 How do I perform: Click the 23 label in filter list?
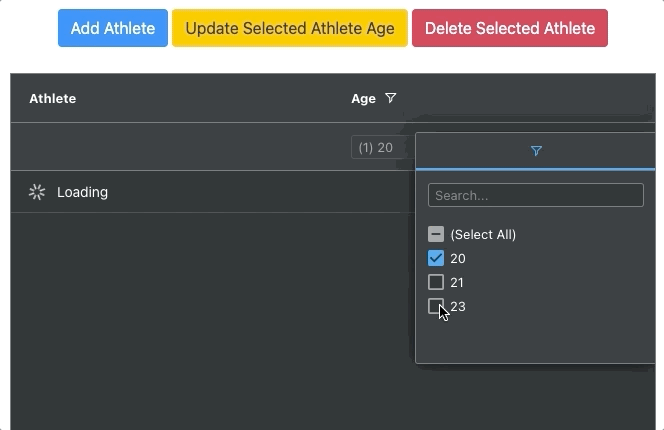(x=459, y=306)
